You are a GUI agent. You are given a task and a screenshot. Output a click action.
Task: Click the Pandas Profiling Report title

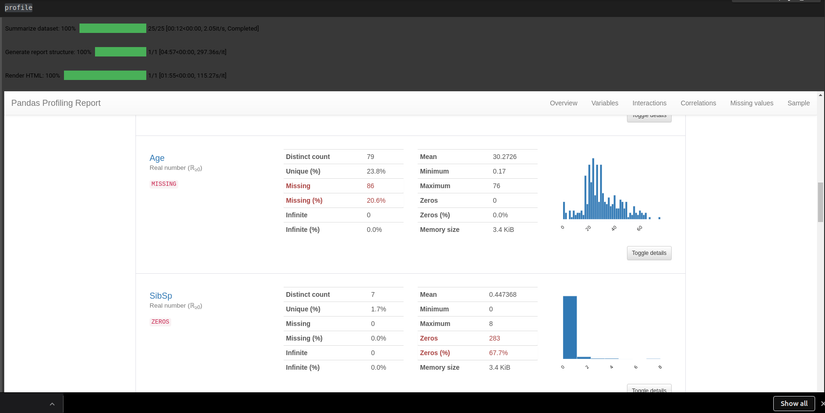coord(56,103)
